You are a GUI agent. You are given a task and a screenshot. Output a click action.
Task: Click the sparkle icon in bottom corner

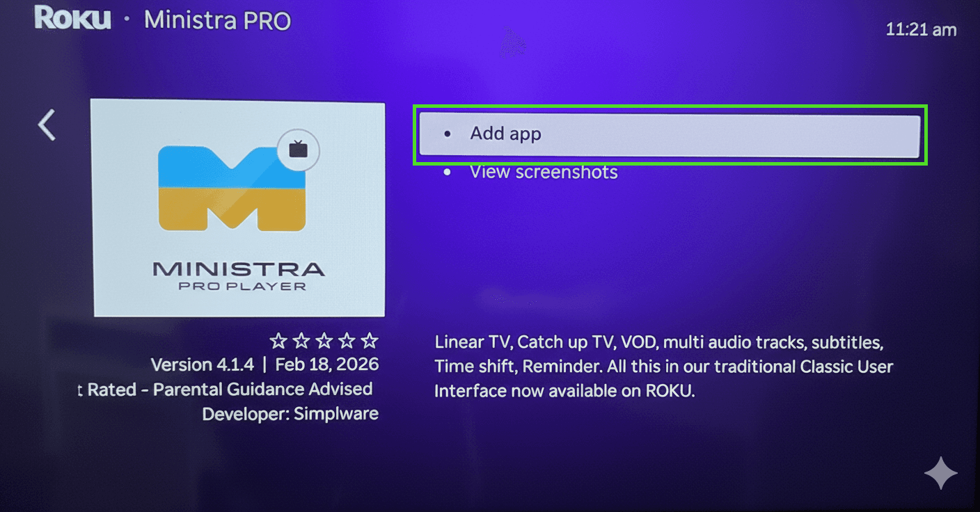[940, 474]
